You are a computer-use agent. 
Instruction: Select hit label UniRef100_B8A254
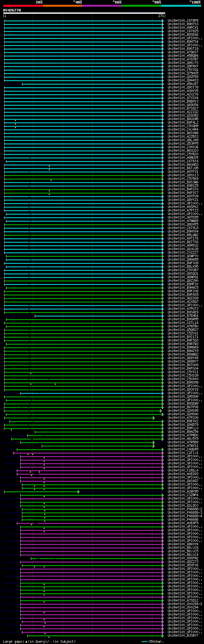coord(183,432)
